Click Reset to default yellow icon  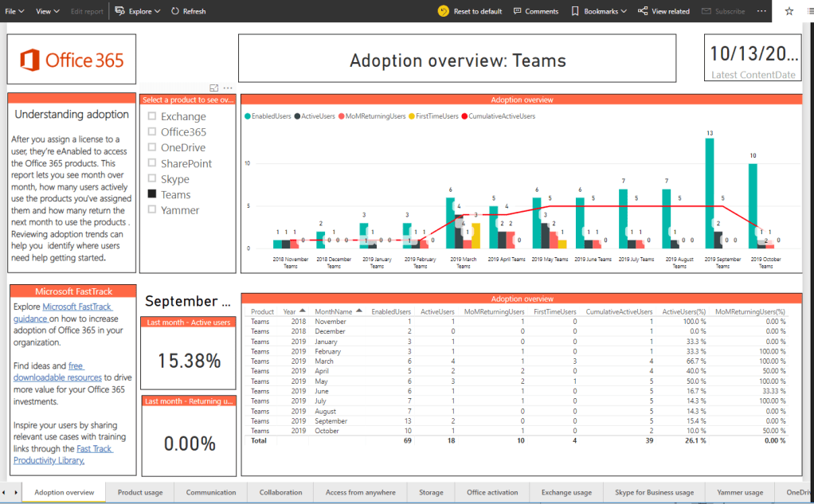[444, 11]
